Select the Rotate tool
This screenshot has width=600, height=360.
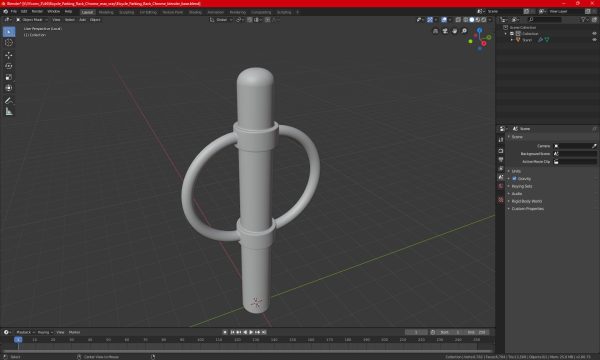[9, 66]
